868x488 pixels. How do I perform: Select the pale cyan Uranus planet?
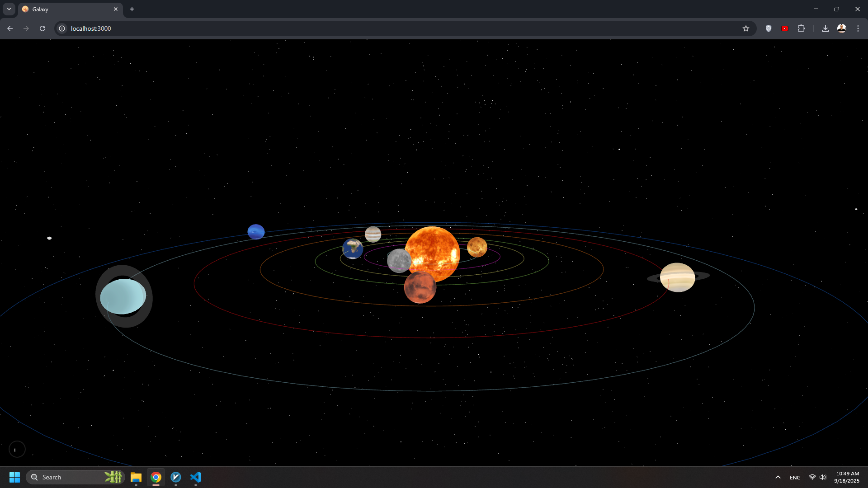[x=123, y=296]
